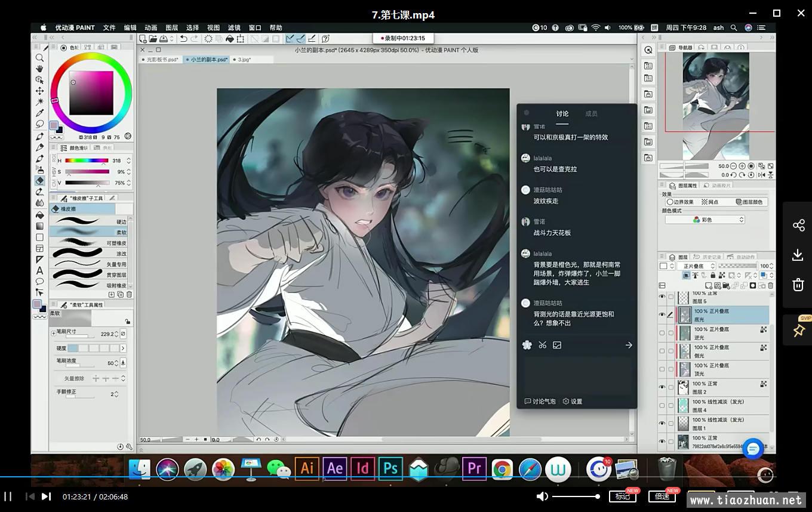Click the delete layer trash icon
812x512 pixels.
[x=770, y=286]
